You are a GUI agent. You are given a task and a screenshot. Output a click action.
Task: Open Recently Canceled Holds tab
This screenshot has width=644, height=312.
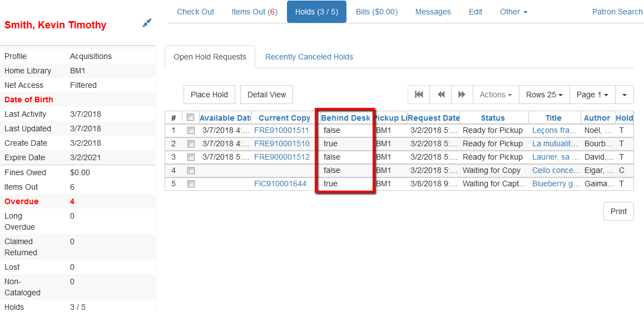pos(309,57)
